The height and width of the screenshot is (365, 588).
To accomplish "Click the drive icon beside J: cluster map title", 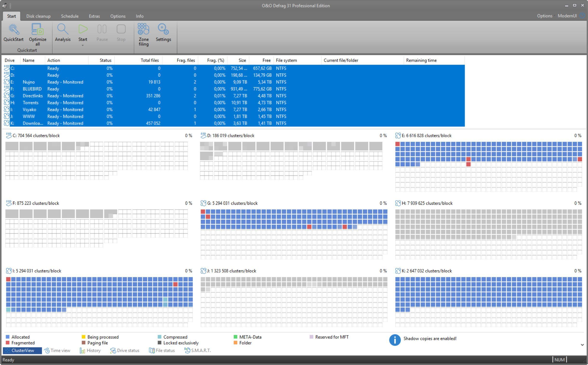I will pyautogui.click(x=203, y=271).
